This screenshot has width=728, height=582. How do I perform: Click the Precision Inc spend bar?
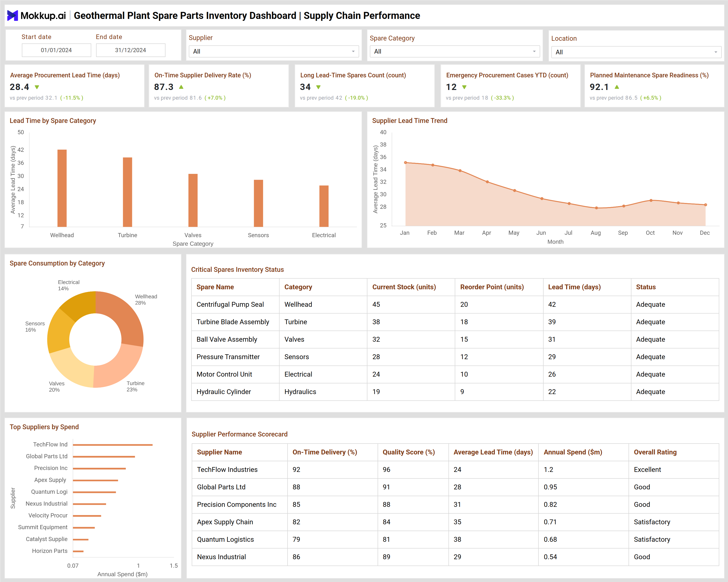99,469
